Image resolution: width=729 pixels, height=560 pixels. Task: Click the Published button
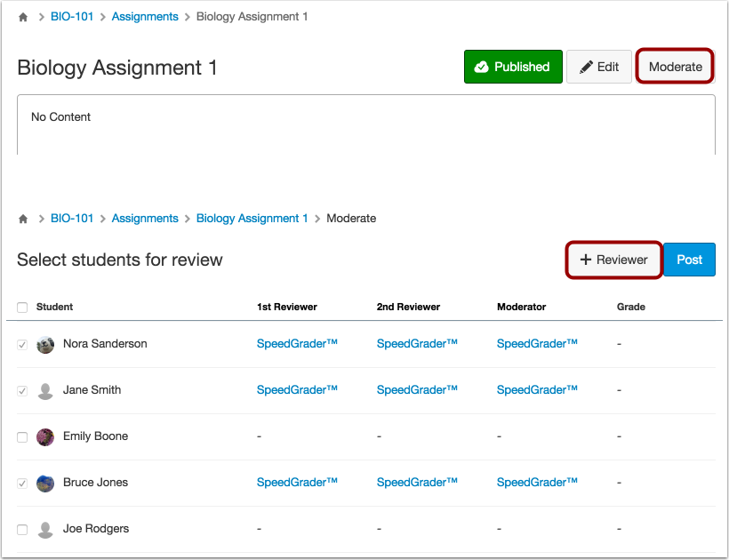tap(513, 67)
